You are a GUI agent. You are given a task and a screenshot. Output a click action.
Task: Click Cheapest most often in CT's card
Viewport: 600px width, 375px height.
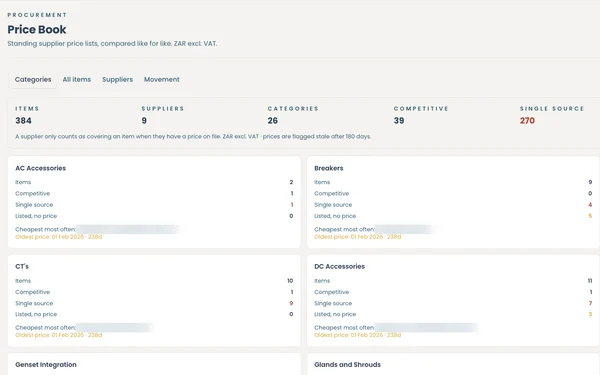(x=84, y=328)
